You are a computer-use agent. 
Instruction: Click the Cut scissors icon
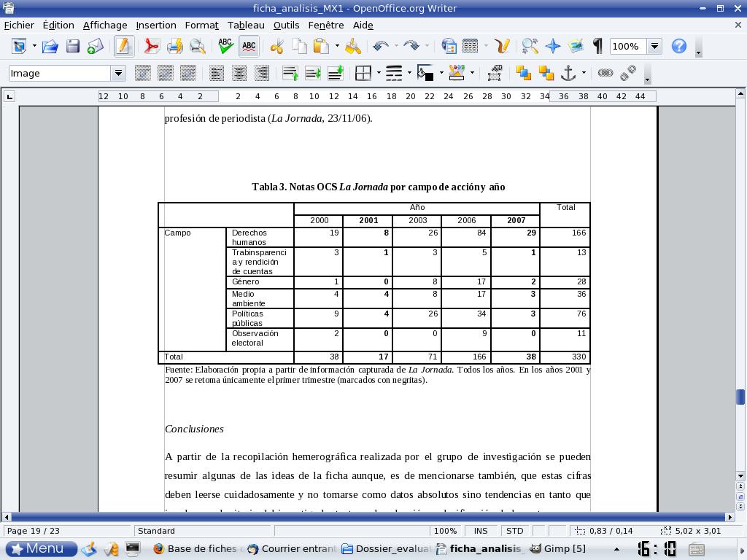[276, 47]
